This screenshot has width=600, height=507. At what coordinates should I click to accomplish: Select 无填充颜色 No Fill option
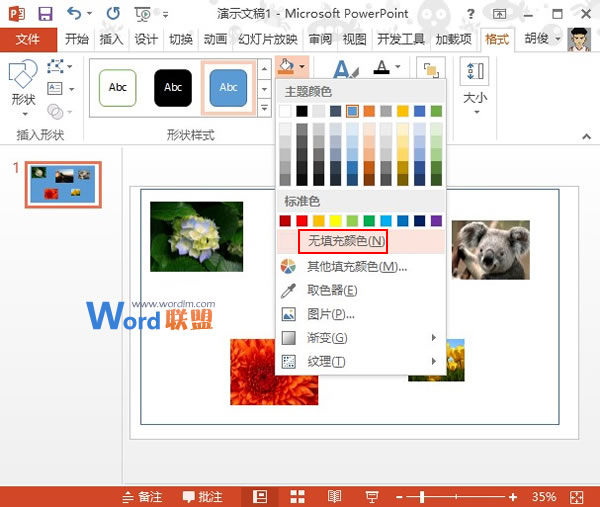pyautogui.click(x=360, y=241)
